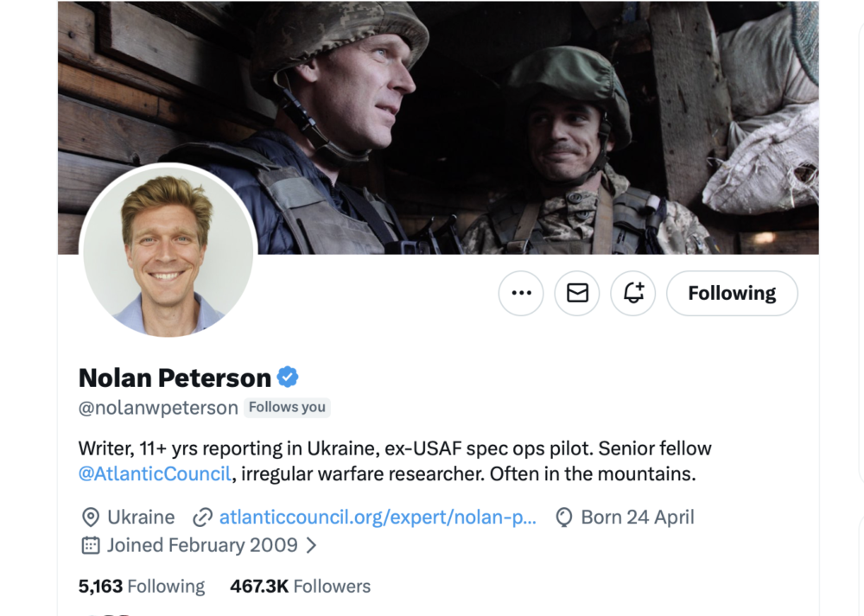
Task: View the 467.3K Followers list
Action: tap(300, 587)
